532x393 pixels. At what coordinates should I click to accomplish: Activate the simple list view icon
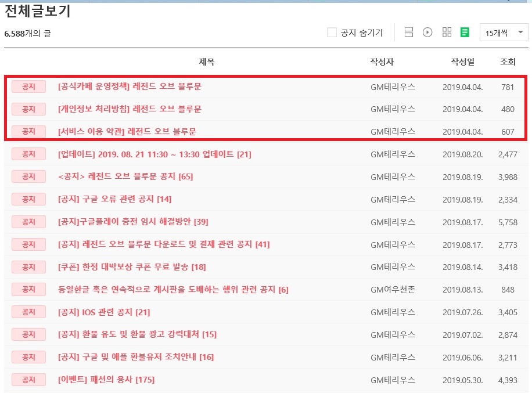click(408, 32)
